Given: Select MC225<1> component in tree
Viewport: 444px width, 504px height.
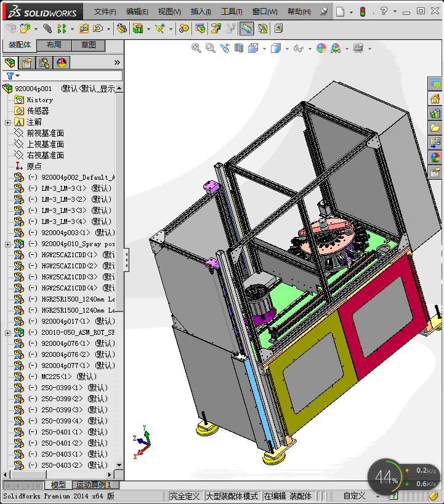Looking at the screenshot, I should pyautogui.click(x=69, y=377).
